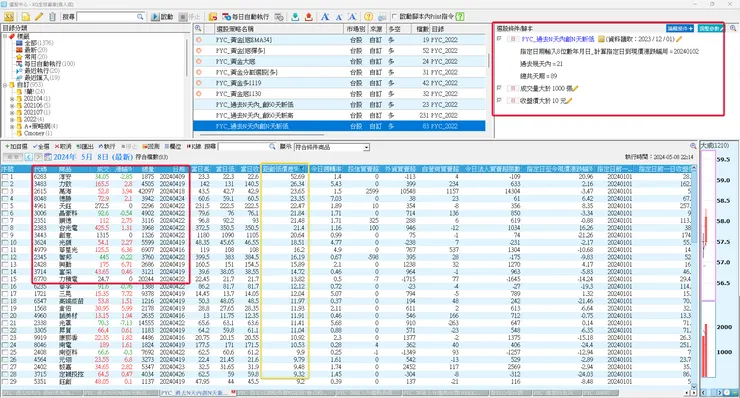Image resolution: width=740 pixels, height=398 pixels.
Task: Click the XS script editor icon
Action: coord(9,17)
